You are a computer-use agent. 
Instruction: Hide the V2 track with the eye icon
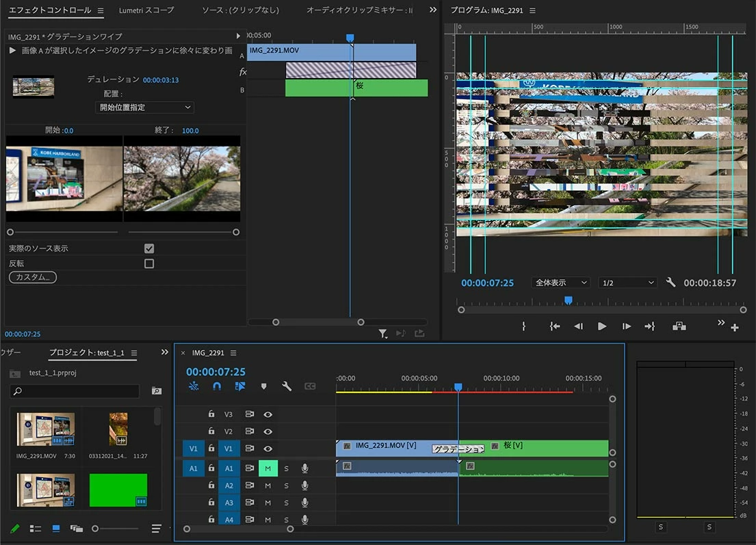pos(268,431)
